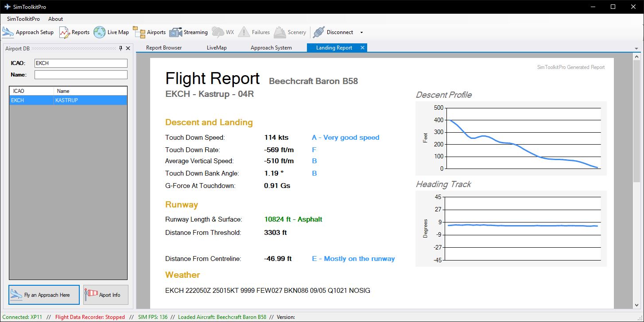
Task: Click the Airport Info button
Action: (x=106, y=295)
